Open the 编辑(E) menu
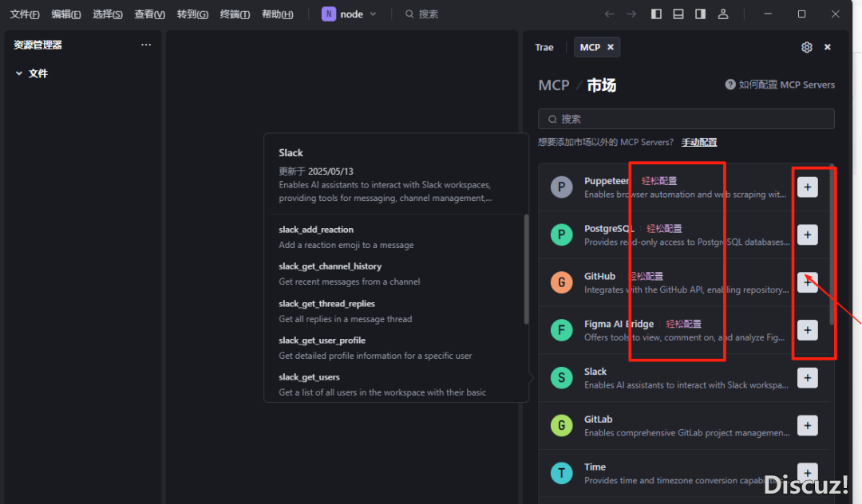Viewport: 862px width, 504px height. (x=66, y=14)
